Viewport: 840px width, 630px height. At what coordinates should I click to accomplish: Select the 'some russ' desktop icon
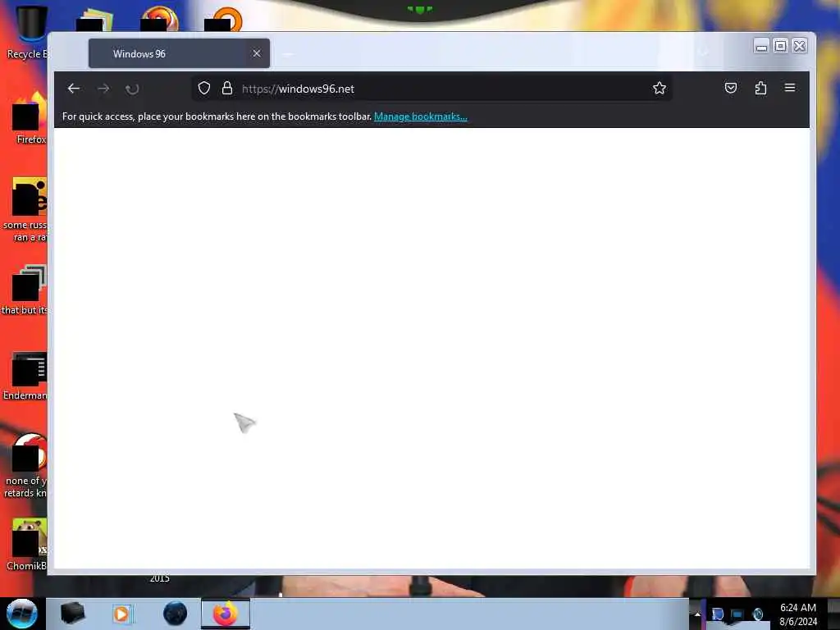27,209
